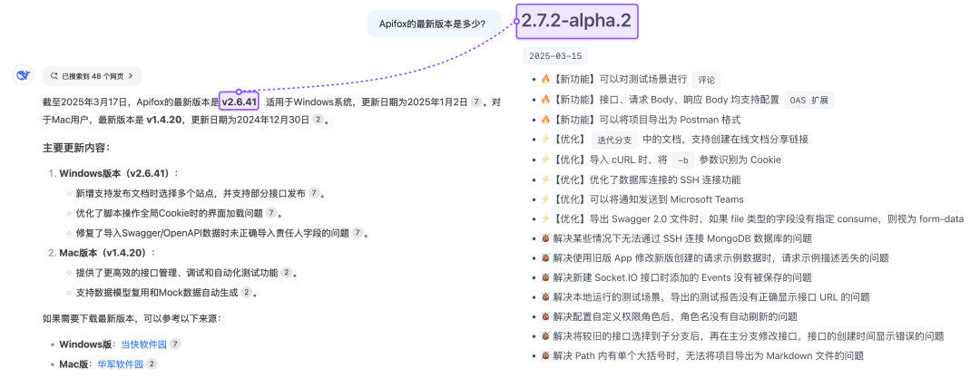Click the 2025-03-15 release date tag
The width and height of the screenshot is (980, 378).
(555, 56)
